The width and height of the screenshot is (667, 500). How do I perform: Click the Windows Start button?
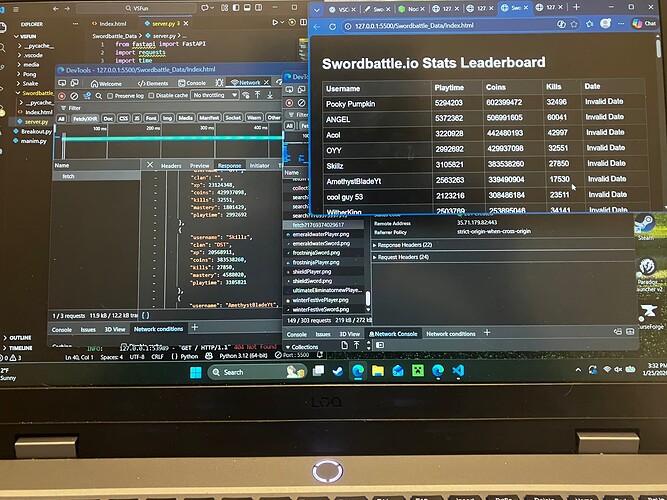pos(196,373)
